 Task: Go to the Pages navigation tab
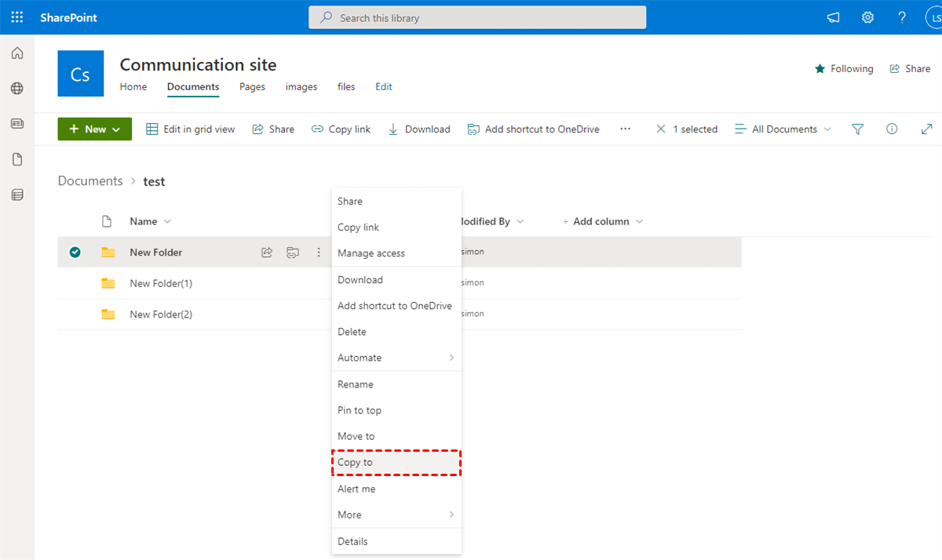tap(252, 87)
